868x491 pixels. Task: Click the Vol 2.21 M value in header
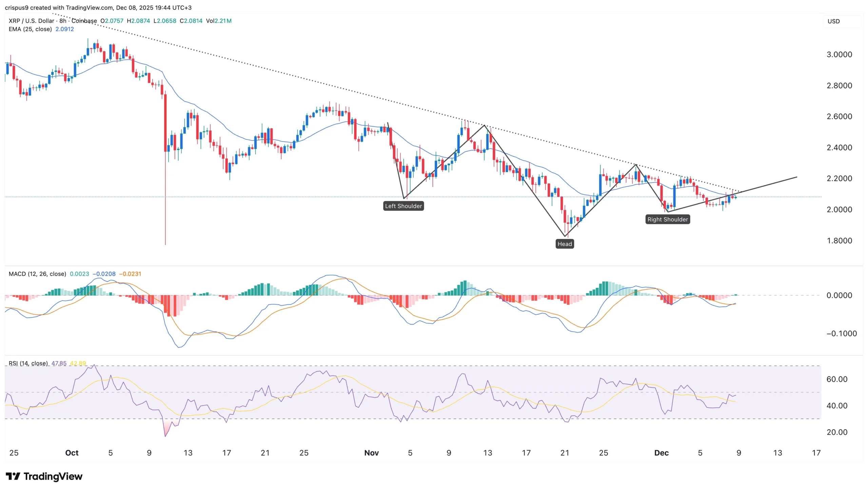coord(222,21)
